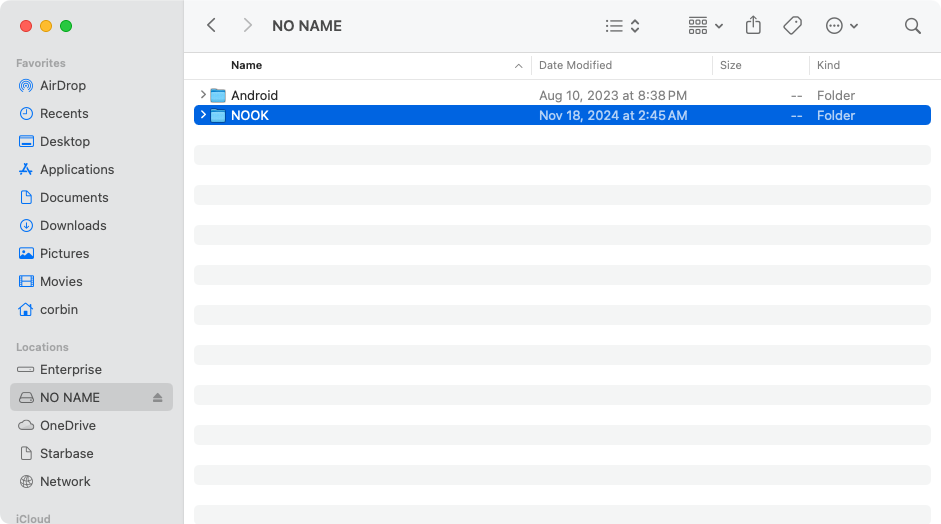Minimize the Finder window
This screenshot has width=941, height=524.
[x=46, y=26]
